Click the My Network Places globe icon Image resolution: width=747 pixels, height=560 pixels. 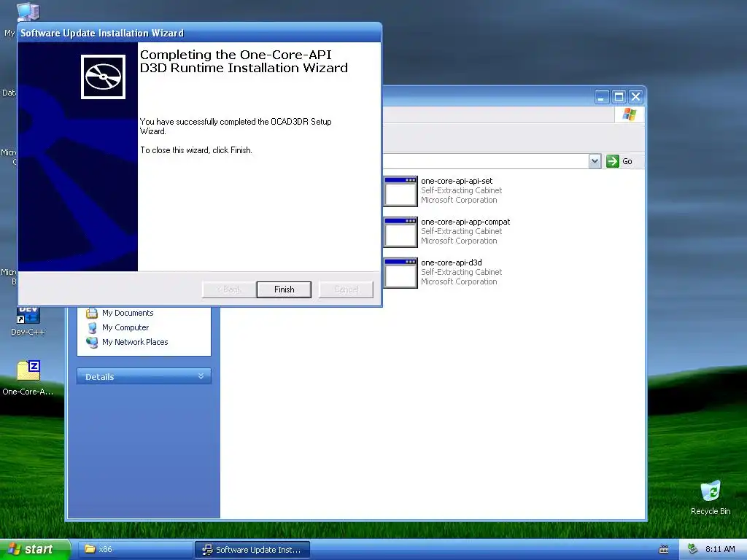[92, 342]
